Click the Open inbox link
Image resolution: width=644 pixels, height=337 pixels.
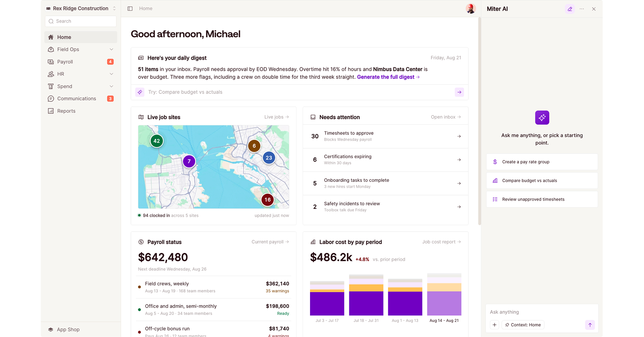click(446, 117)
